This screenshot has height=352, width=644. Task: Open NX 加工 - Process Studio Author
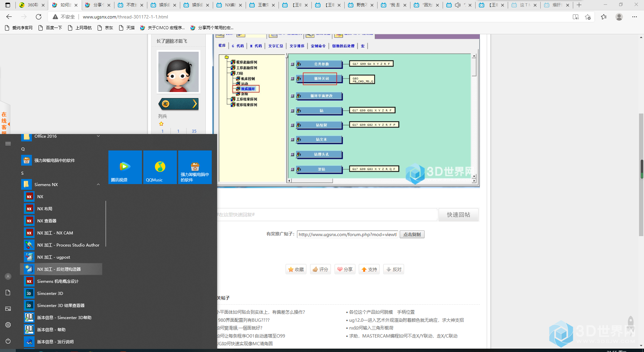[x=61, y=245]
